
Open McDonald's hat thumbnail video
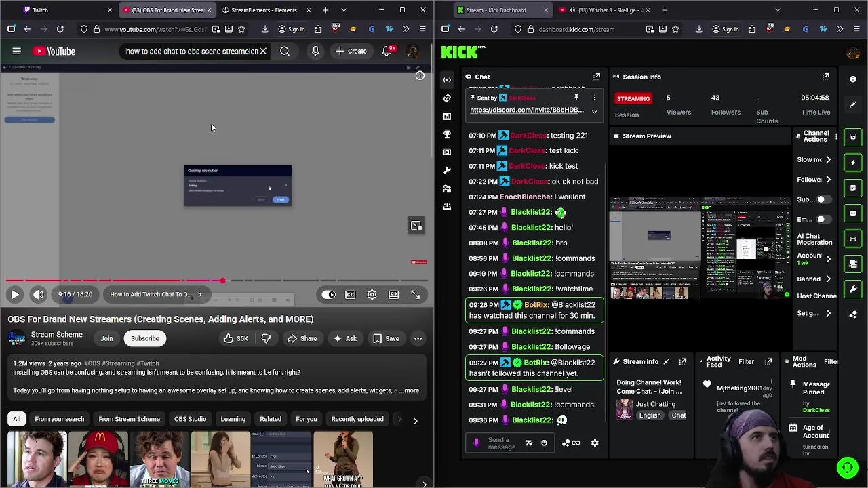pos(99,459)
